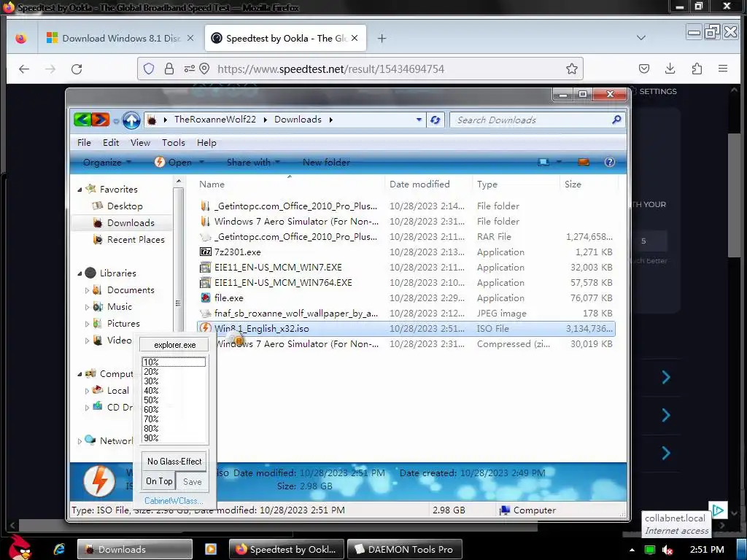
Task: Click the site padlock security icon
Action: coord(169,69)
